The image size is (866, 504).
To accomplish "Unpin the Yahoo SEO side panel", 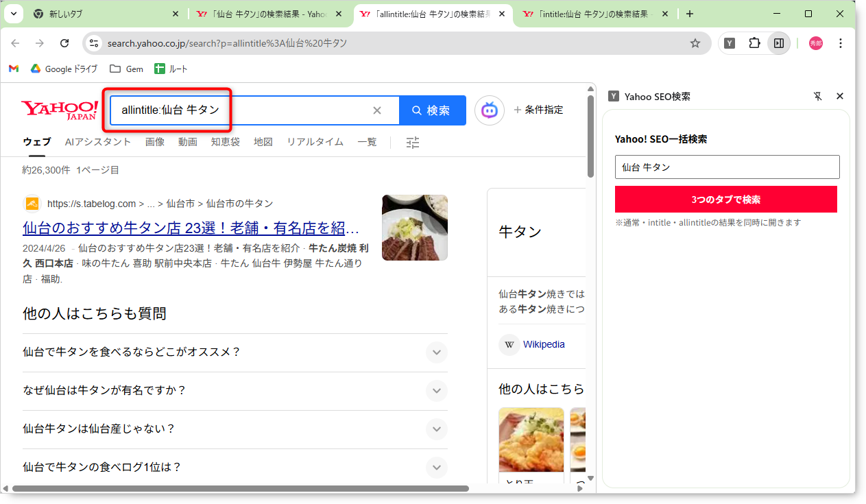I will coord(817,97).
